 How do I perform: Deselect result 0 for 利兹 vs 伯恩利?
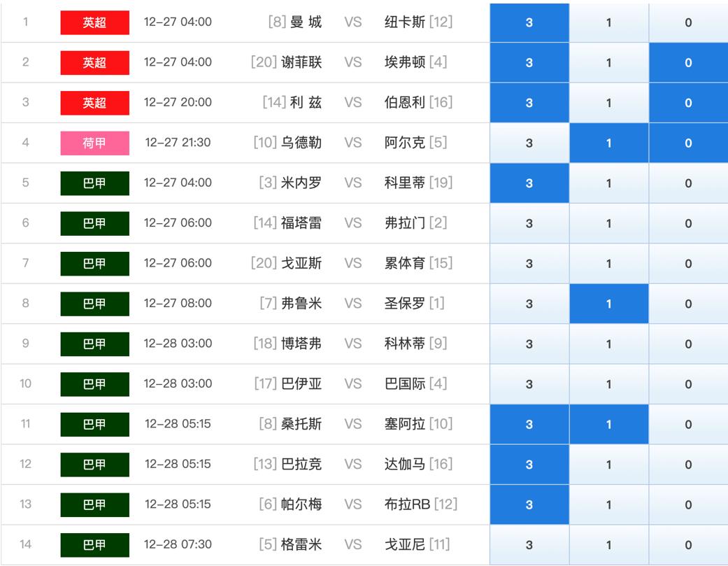(x=689, y=103)
